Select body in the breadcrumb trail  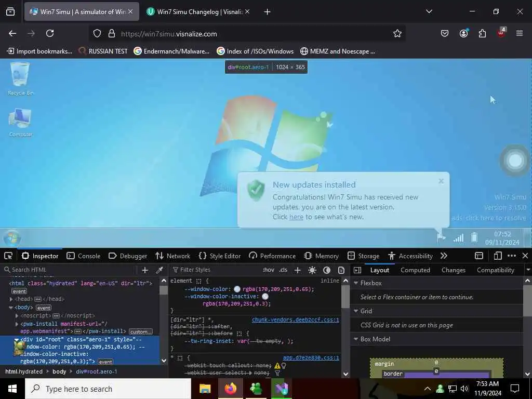point(59,371)
